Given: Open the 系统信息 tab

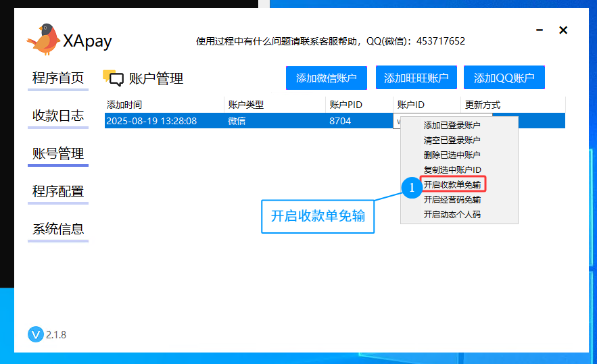Looking at the screenshot, I should 58,229.
